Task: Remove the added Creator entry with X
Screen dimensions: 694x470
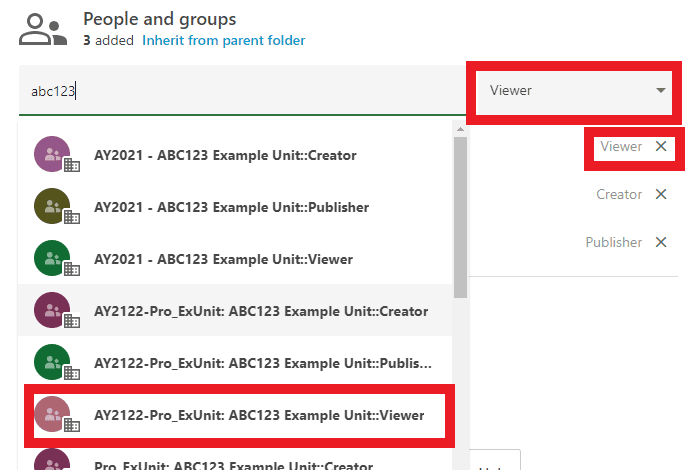Action: tap(661, 195)
